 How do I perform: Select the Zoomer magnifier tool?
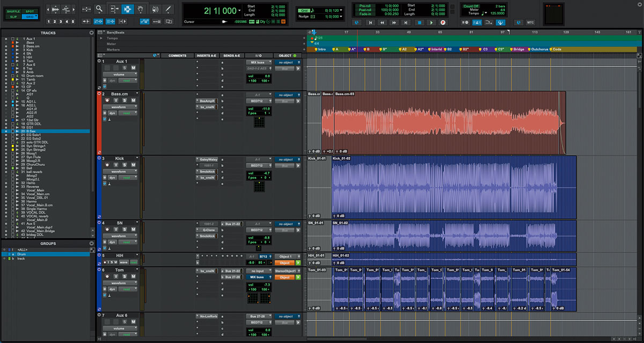click(99, 9)
